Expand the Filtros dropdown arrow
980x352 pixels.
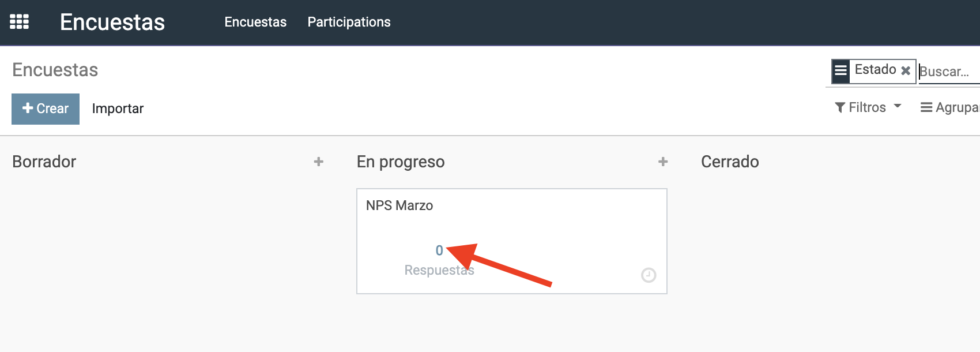898,106
